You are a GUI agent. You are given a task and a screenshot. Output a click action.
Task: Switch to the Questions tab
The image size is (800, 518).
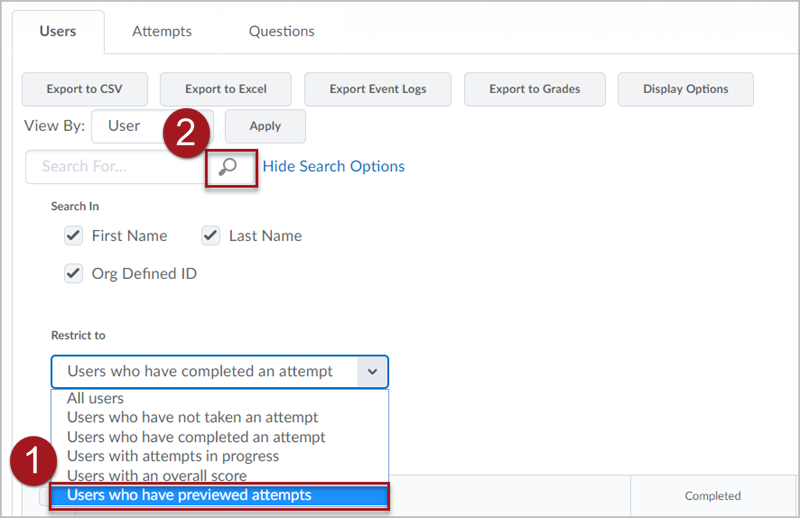(x=282, y=32)
